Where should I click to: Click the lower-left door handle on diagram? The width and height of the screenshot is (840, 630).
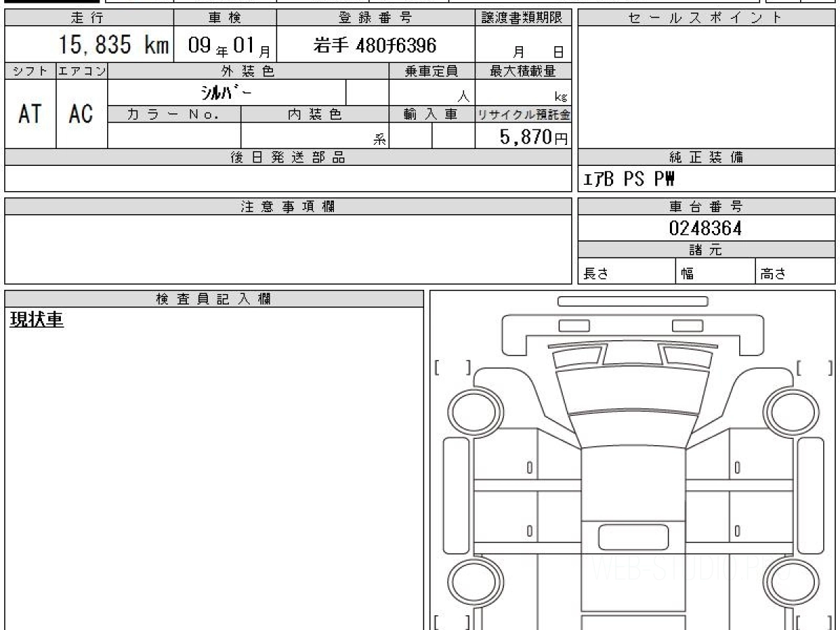(529, 531)
